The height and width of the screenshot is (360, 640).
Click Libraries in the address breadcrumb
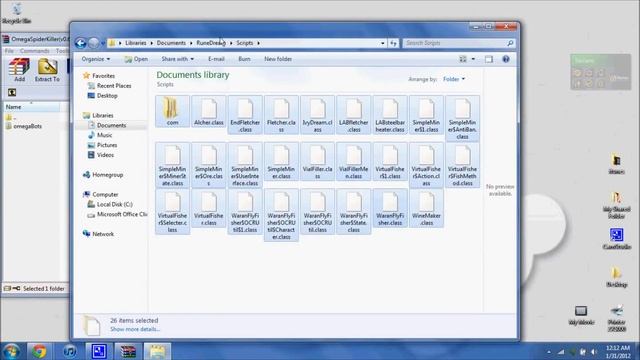pyautogui.click(x=136, y=43)
